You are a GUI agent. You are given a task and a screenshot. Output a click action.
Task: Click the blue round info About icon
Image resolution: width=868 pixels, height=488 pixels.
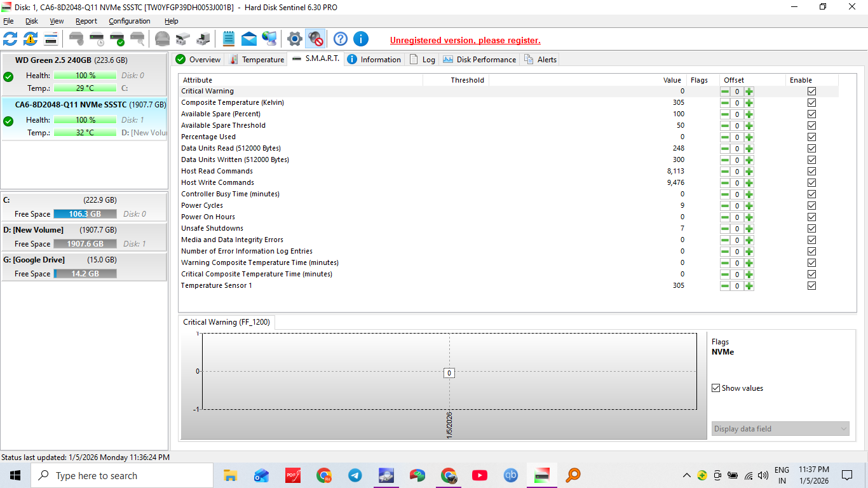(x=361, y=39)
